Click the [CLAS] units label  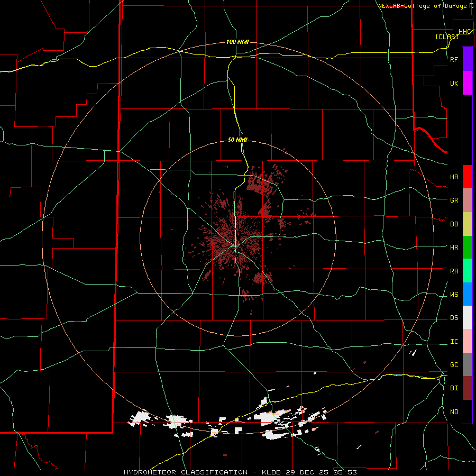click(x=447, y=36)
